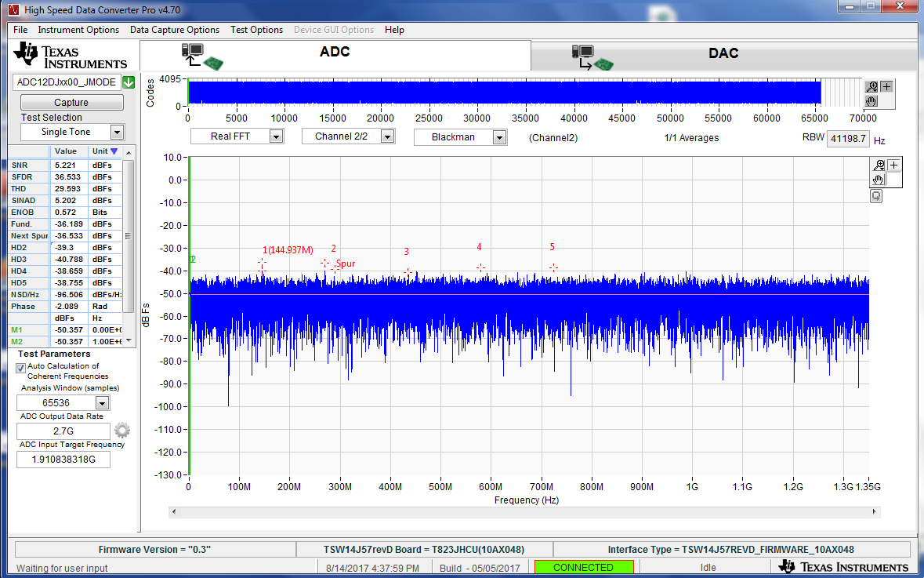Click the zoom tool in the FFT graph palette
The image size is (924, 578).
coord(879,165)
